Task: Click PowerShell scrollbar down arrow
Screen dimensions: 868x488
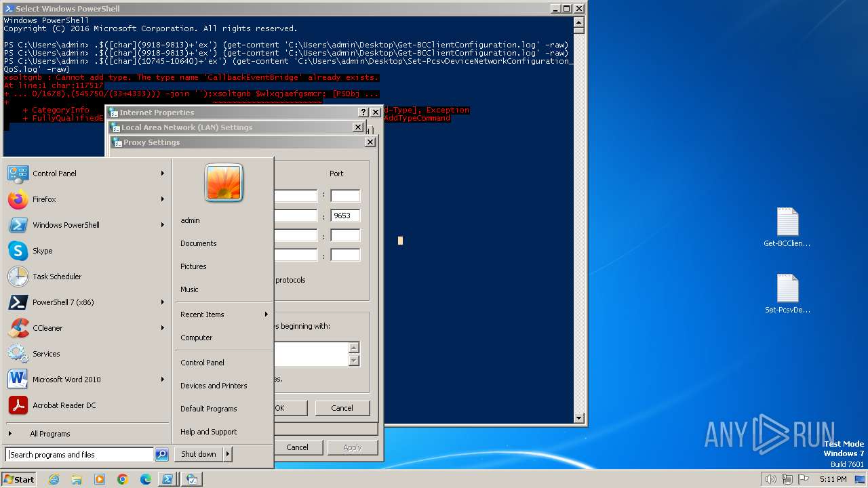Action: 578,418
